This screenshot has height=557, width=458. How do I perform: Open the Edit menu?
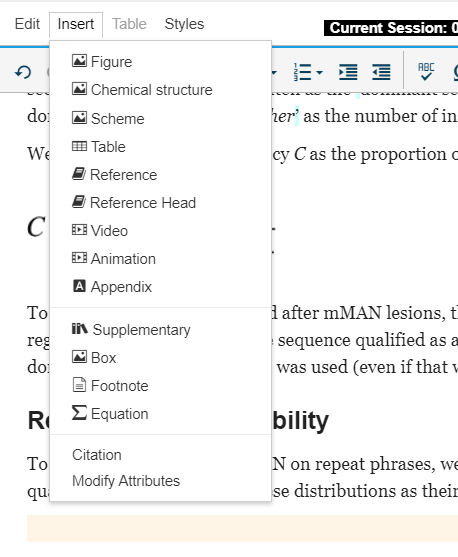[27, 24]
